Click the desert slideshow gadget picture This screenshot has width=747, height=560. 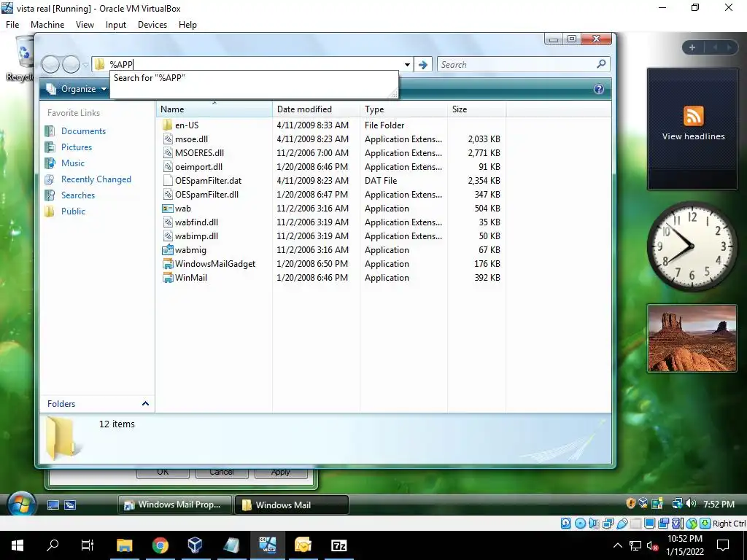[x=692, y=338]
